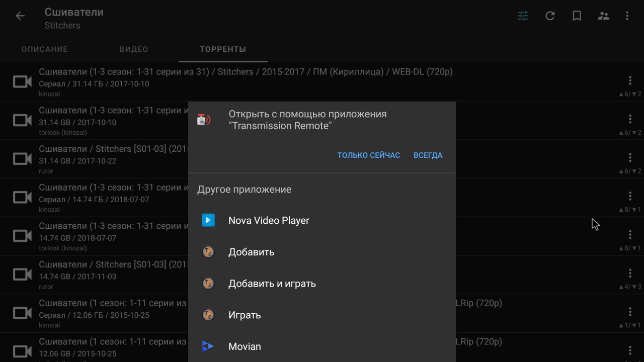Switch to the ВИДЕО tab

pyautogui.click(x=134, y=49)
